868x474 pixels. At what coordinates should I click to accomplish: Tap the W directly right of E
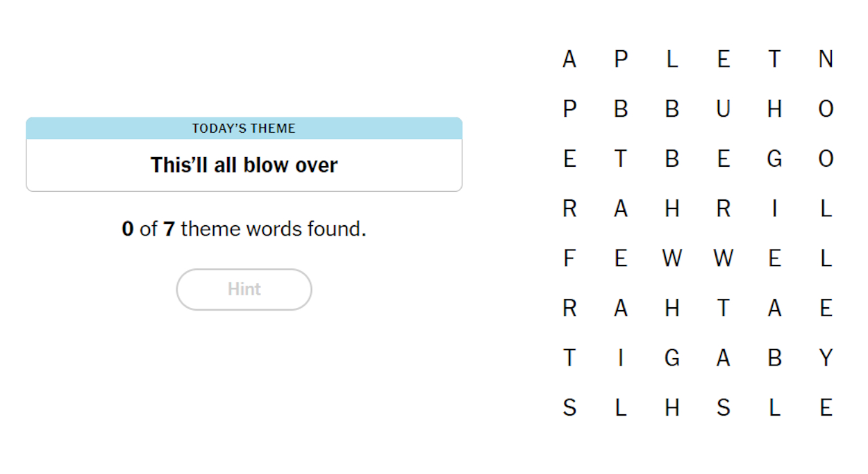point(672,259)
